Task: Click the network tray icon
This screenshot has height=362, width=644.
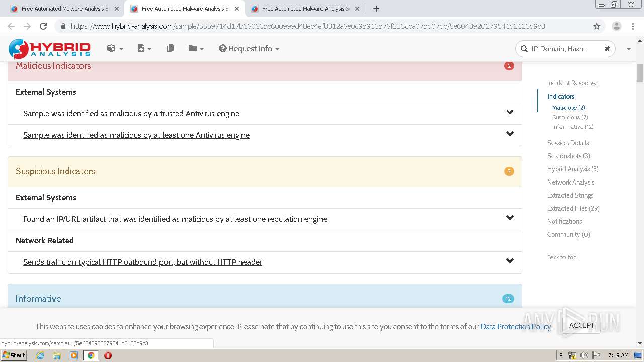Action: pos(572,355)
